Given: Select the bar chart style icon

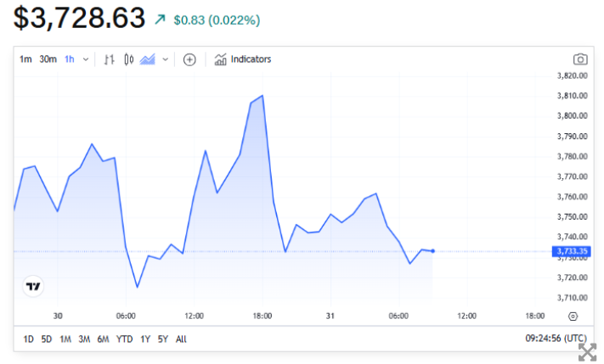Looking at the screenshot, I should [x=109, y=59].
